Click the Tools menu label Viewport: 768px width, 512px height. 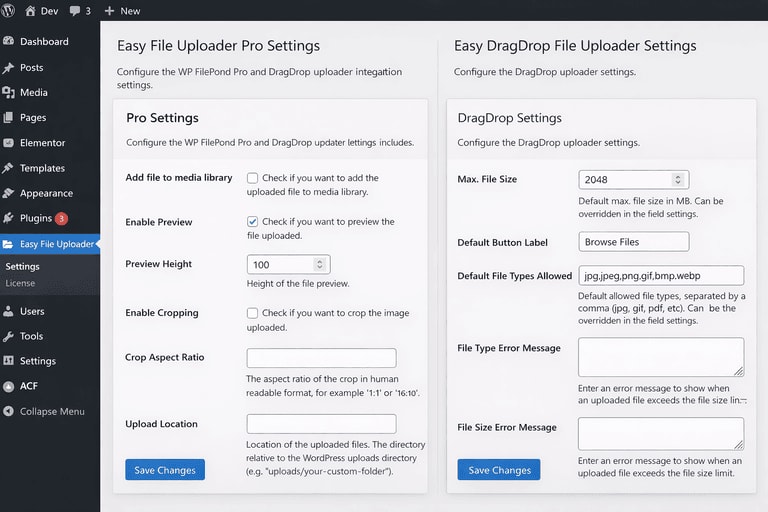pyautogui.click(x=31, y=336)
